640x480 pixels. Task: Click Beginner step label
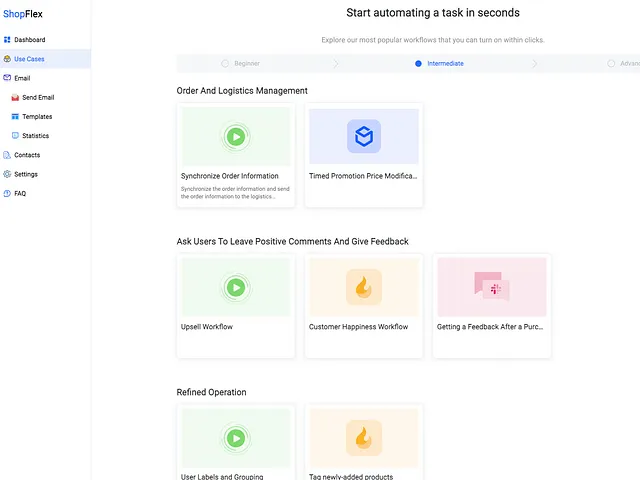[247, 63]
